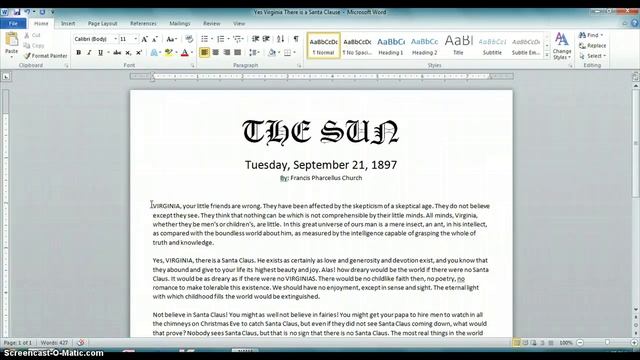The image size is (640, 360).
Task: Open Change Styles menu
Action: point(562,46)
